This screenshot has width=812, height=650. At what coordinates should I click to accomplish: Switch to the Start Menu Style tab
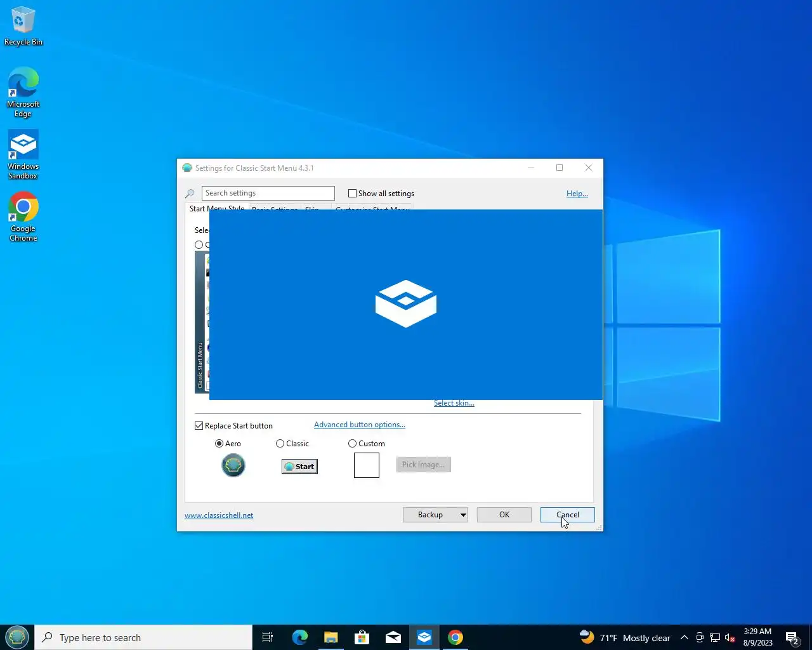pyautogui.click(x=216, y=208)
